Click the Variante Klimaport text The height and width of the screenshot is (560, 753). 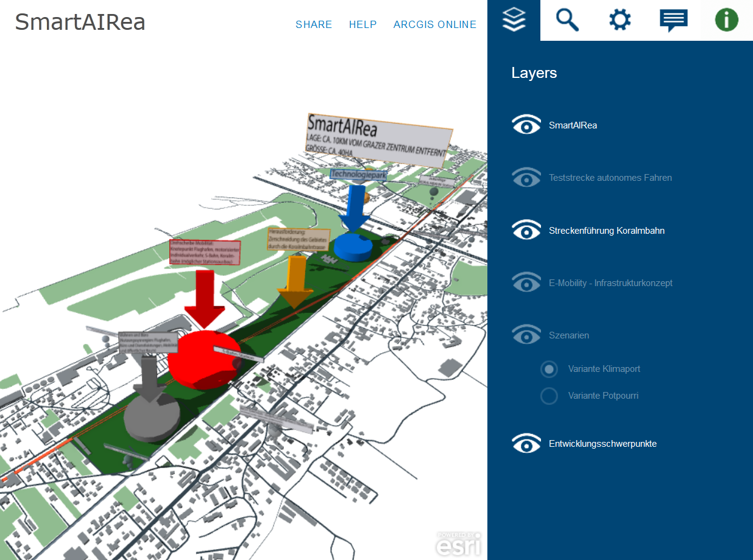tap(604, 369)
